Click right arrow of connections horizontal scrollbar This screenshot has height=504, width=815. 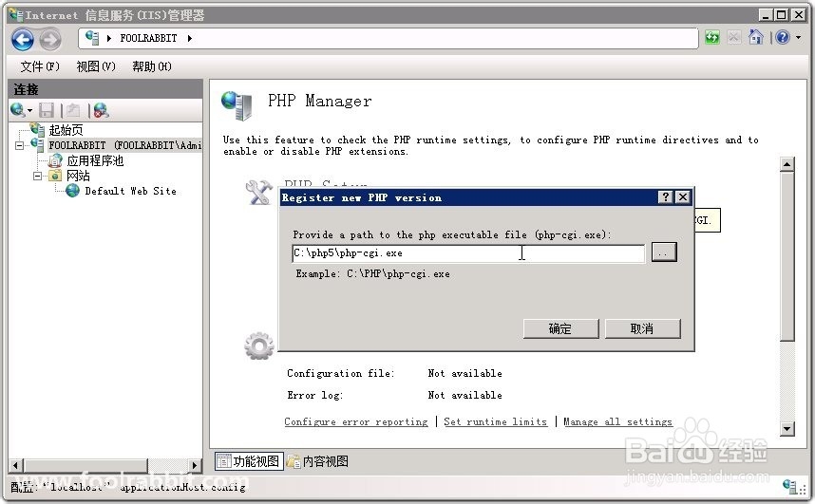(195, 465)
